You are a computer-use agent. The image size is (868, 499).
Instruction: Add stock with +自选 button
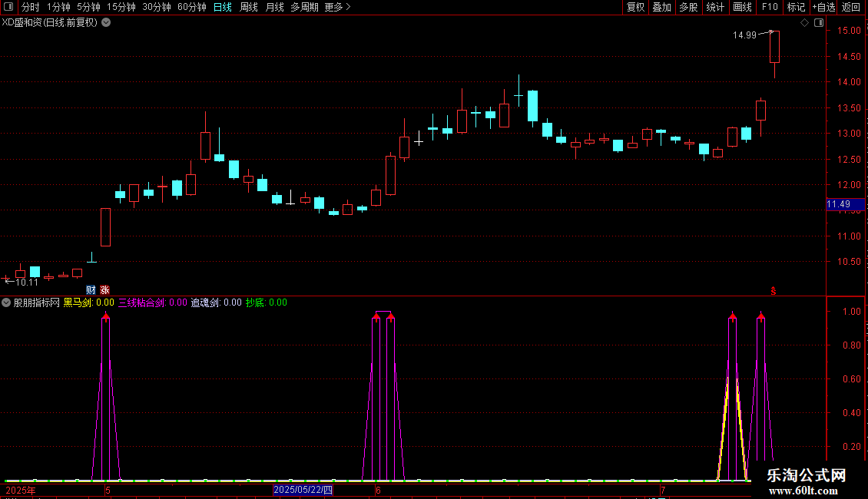click(x=823, y=7)
